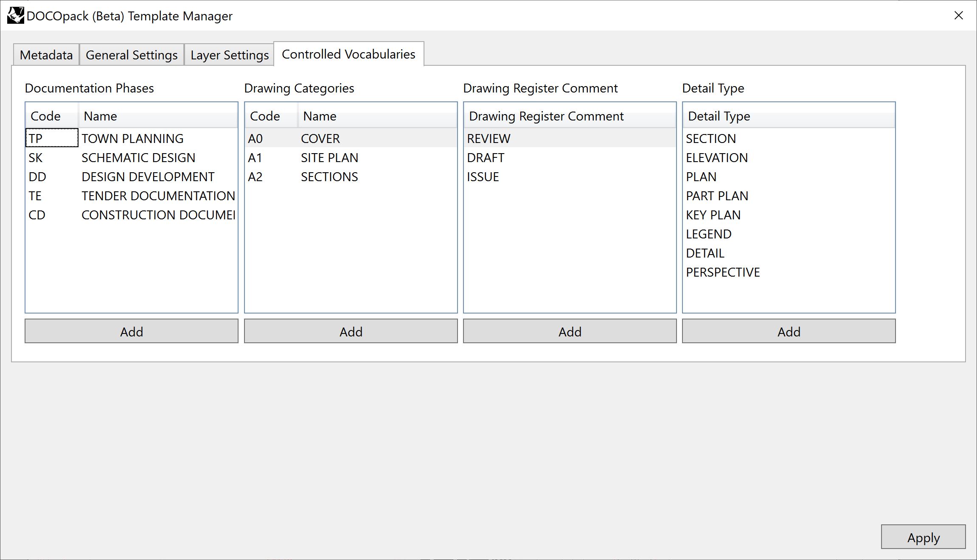Image resolution: width=977 pixels, height=560 pixels.
Task: Select the KEY PLAN detail type
Action: [789, 215]
